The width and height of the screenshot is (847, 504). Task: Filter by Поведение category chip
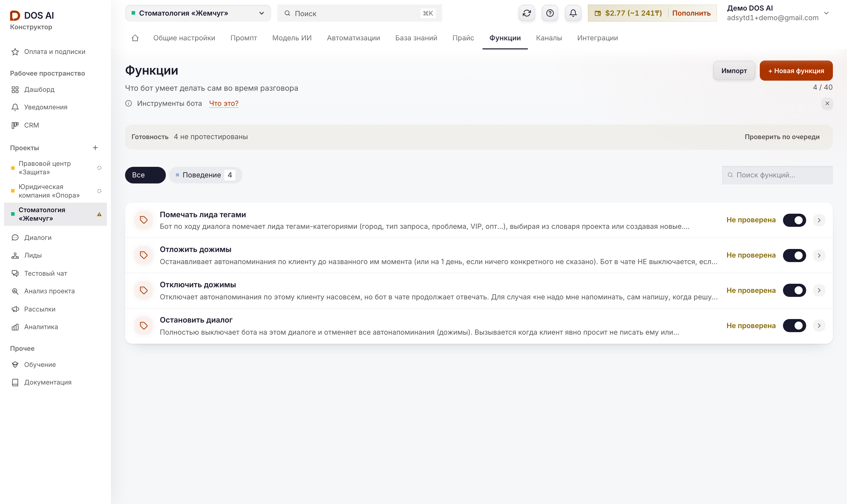205,175
